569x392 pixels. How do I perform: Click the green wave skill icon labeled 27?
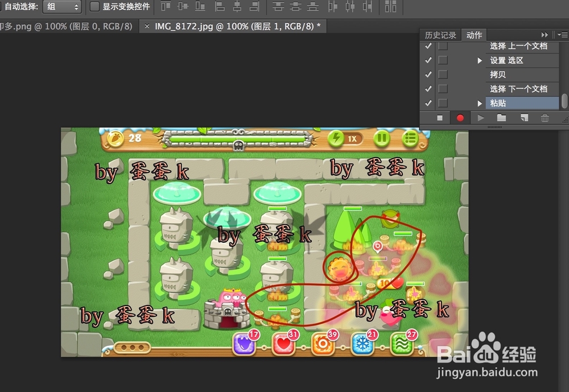[402, 344]
